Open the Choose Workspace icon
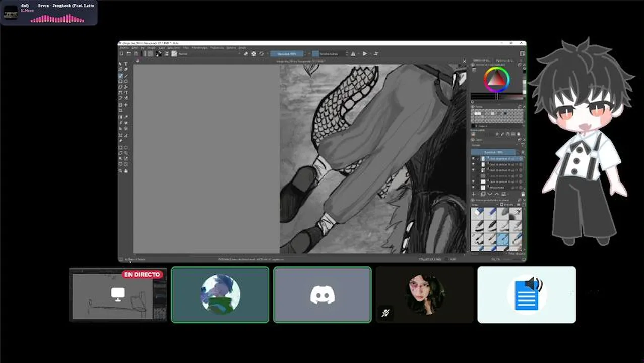Screen dimensions: 644x363 coord(522,54)
